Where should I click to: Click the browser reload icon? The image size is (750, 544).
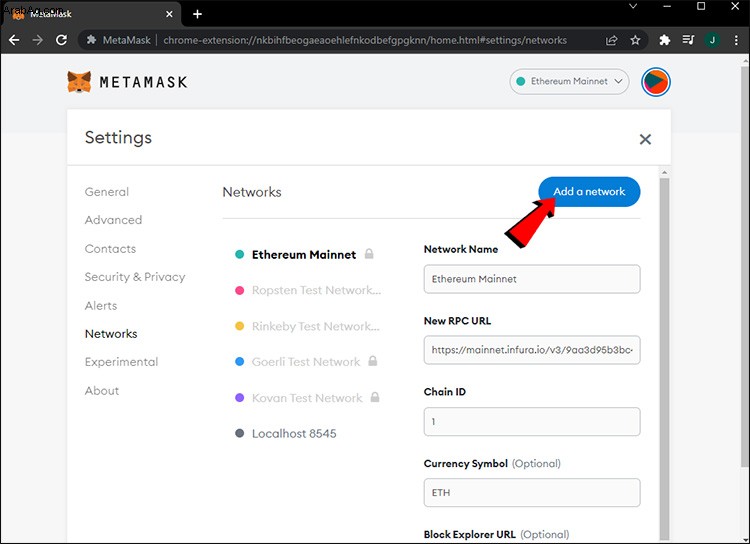[61, 40]
